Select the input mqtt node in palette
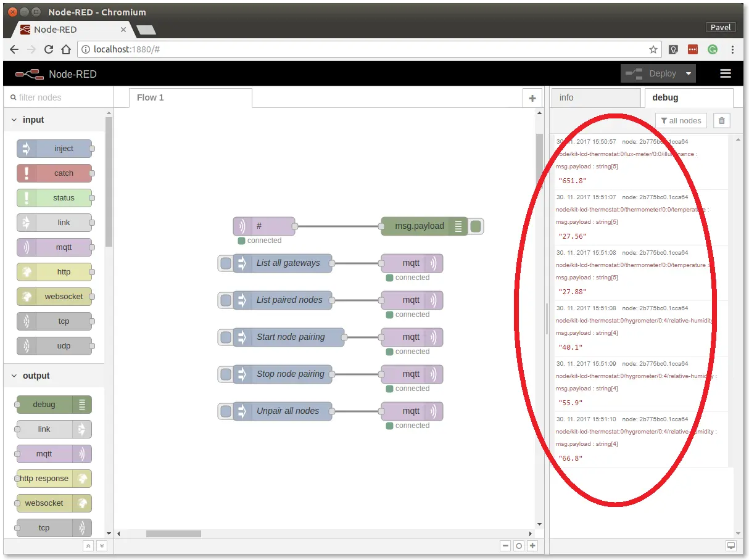749x560 pixels. pyautogui.click(x=54, y=247)
